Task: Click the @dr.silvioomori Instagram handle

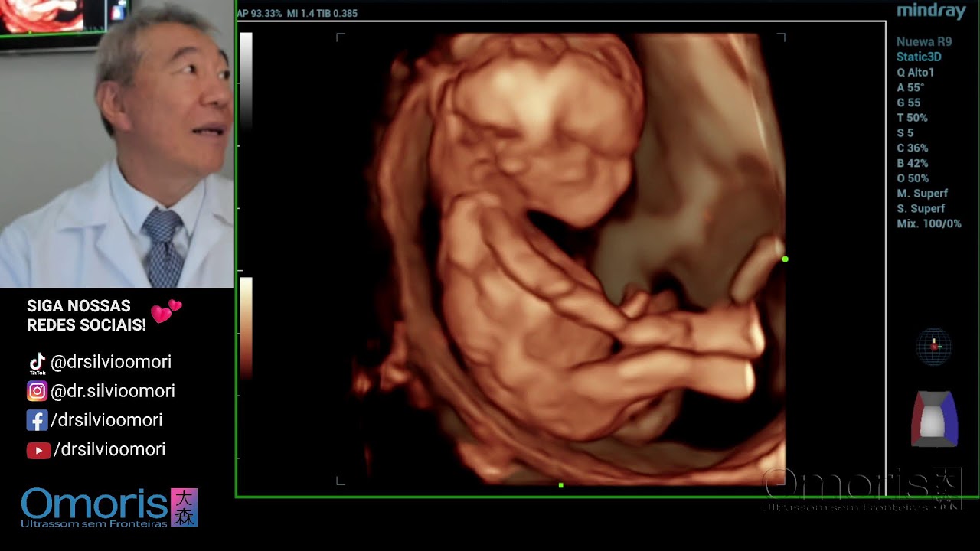Action: tap(113, 391)
